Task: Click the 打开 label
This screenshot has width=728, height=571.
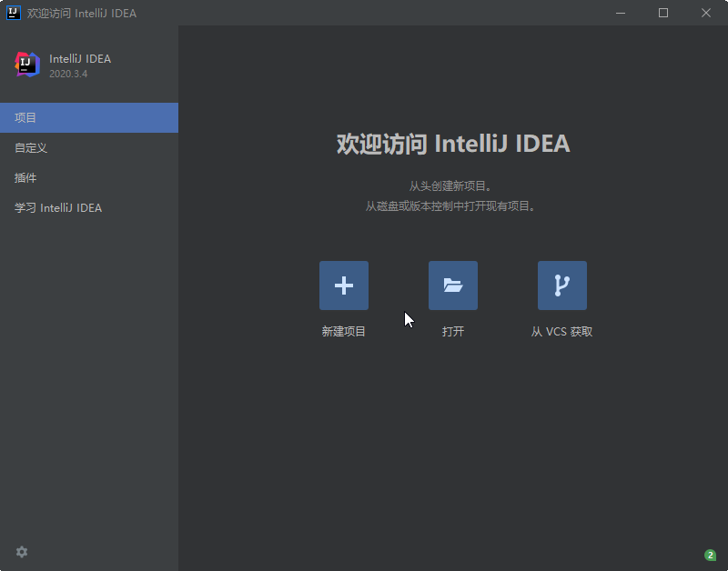Action: tap(453, 332)
